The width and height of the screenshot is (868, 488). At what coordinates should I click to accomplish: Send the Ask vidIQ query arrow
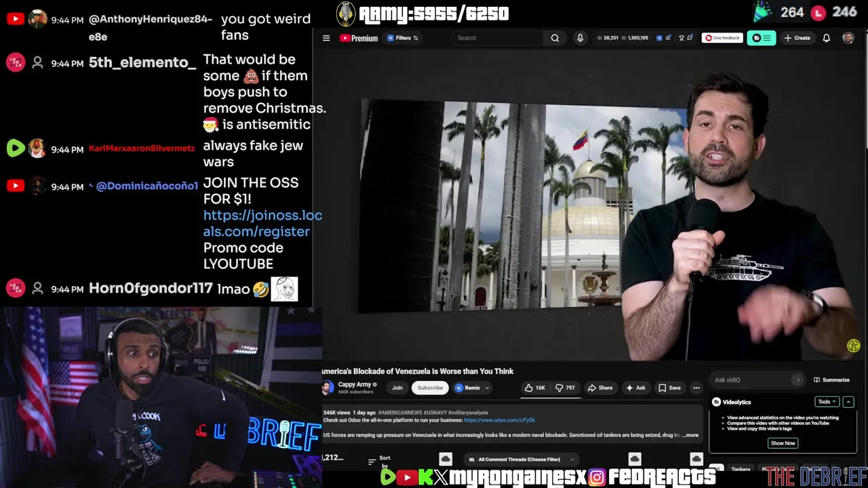(798, 380)
